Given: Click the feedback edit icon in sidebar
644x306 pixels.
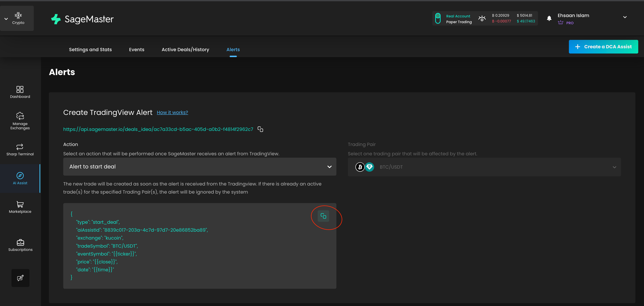Looking at the screenshot, I should click(x=20, y=278).
